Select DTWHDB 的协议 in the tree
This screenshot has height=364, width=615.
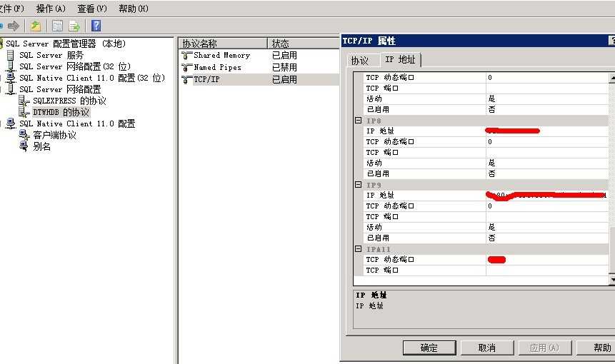coord(61,112)
